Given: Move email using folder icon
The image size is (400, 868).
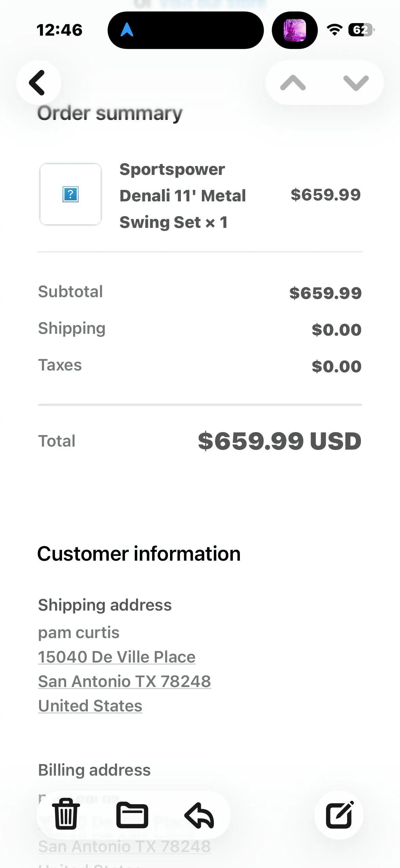Looking at the screenshot, I should pos(132,815).
